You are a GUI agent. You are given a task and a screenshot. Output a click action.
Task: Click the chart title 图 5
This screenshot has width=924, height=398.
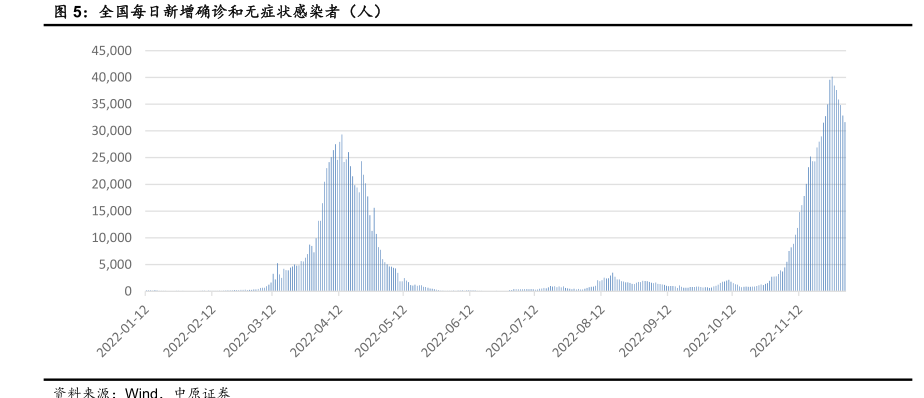(217, 11)
